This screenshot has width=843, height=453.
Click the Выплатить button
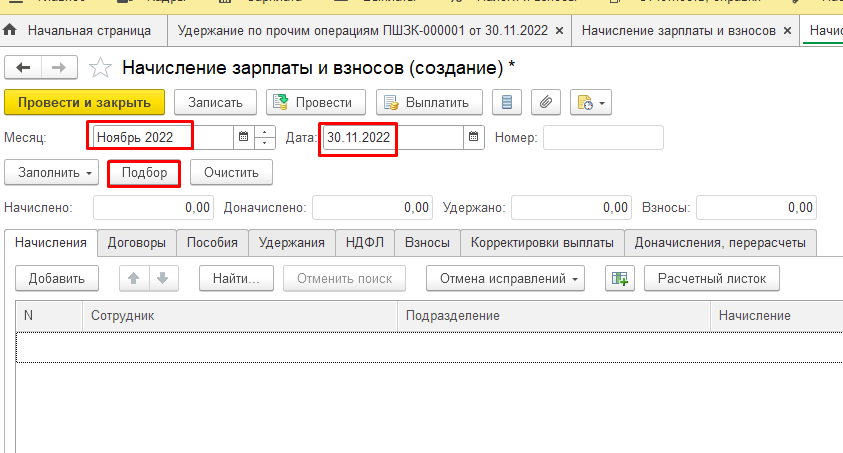click(429, 102)
